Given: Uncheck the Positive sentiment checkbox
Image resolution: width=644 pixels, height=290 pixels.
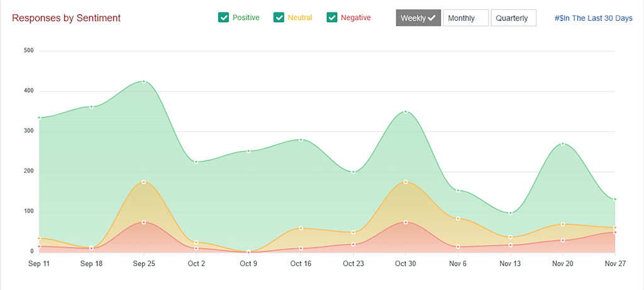Looking at the screenshot, I should pyautogui.click(x=223, y=18).
